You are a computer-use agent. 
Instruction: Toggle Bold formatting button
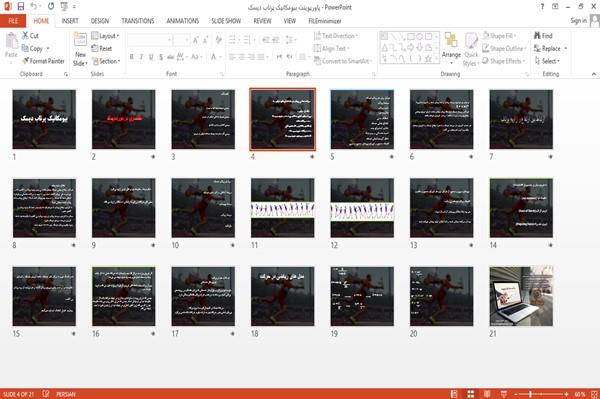pyautogui.click(x=132, y=57)
